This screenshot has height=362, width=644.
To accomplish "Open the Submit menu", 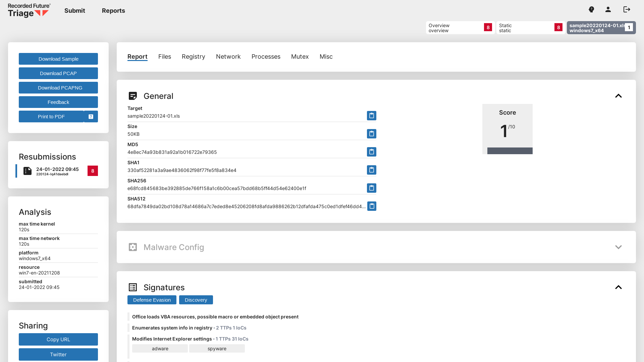I will [75, 11].
